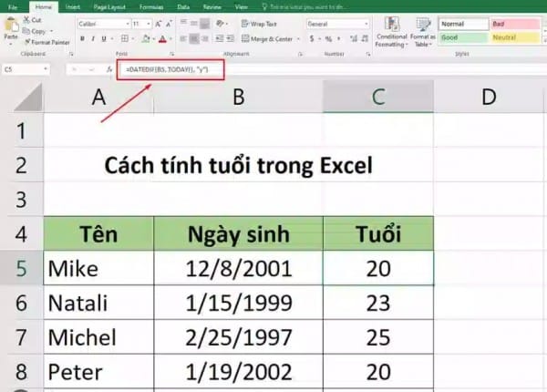Apply the Fill Color bucket
Screen dimensions: 547x392
tap(146, 38)
